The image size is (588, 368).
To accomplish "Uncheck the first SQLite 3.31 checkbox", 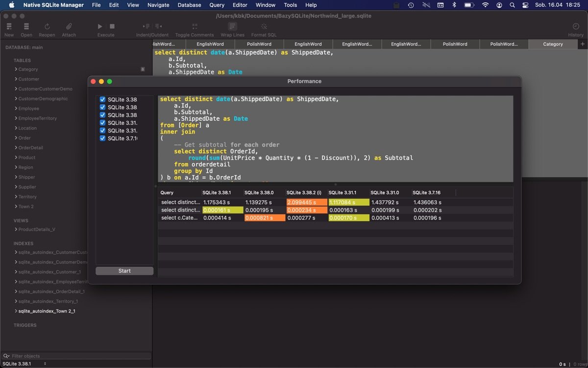I will click(x=102, y=123).
